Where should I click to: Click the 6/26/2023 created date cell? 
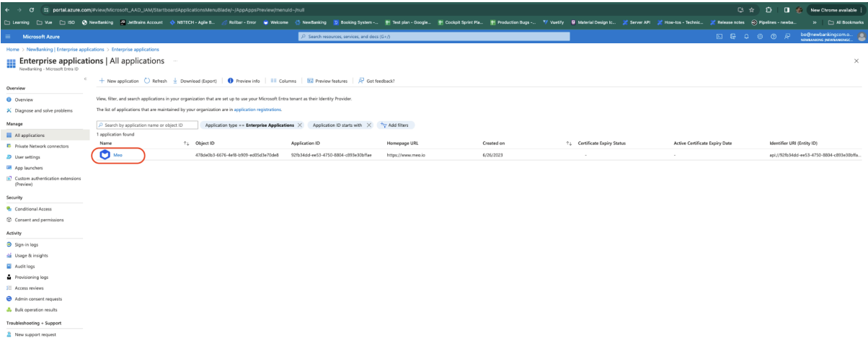(492, 155)
